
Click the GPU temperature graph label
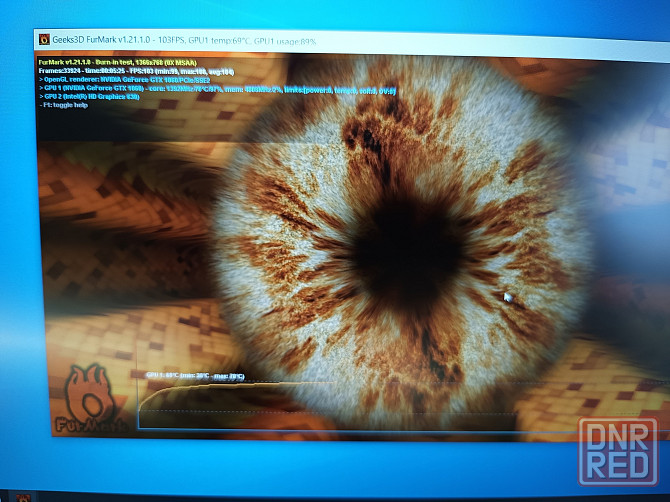pyautogui.click(x=195, y=376)
